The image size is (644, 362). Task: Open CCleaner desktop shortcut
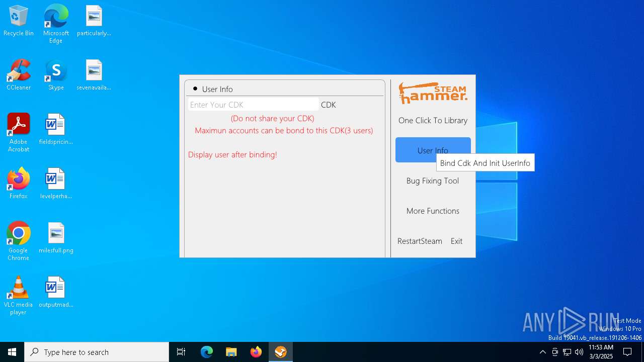tap(19, 75)
